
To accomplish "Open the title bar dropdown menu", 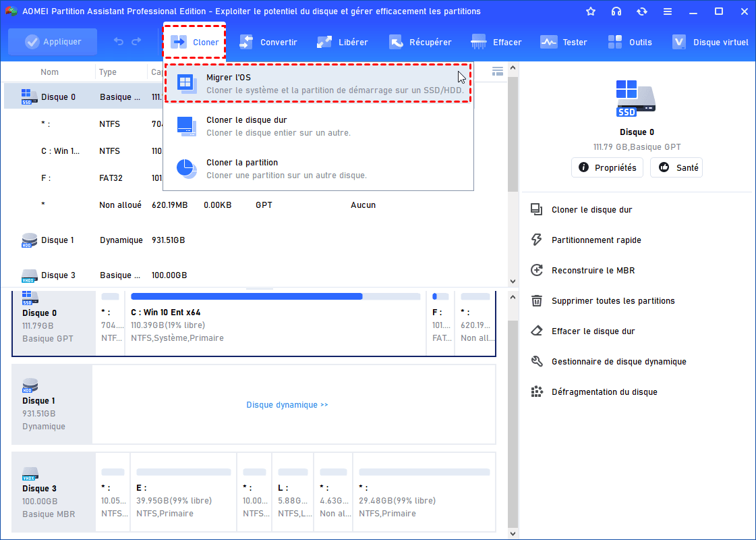I will [x=668, y=11].
